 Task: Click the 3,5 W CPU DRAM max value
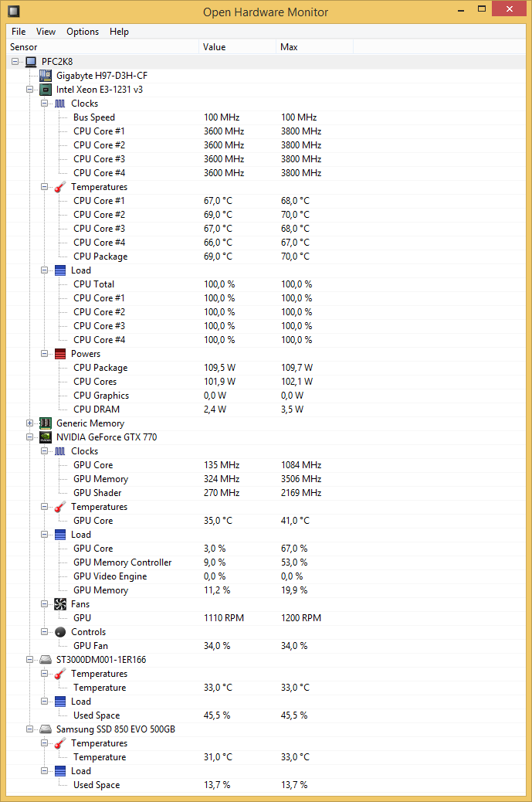[x=293, y=409]
